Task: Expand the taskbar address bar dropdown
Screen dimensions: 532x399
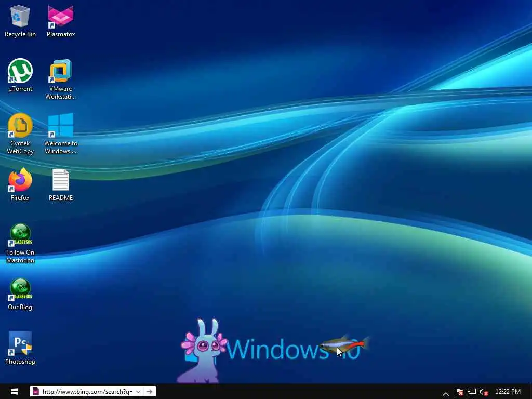Action: coord(138,392)
